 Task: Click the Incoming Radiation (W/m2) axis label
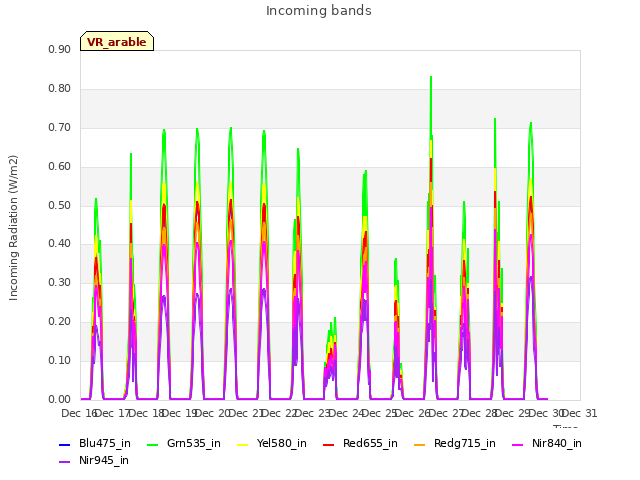click(x=13, y=228)
